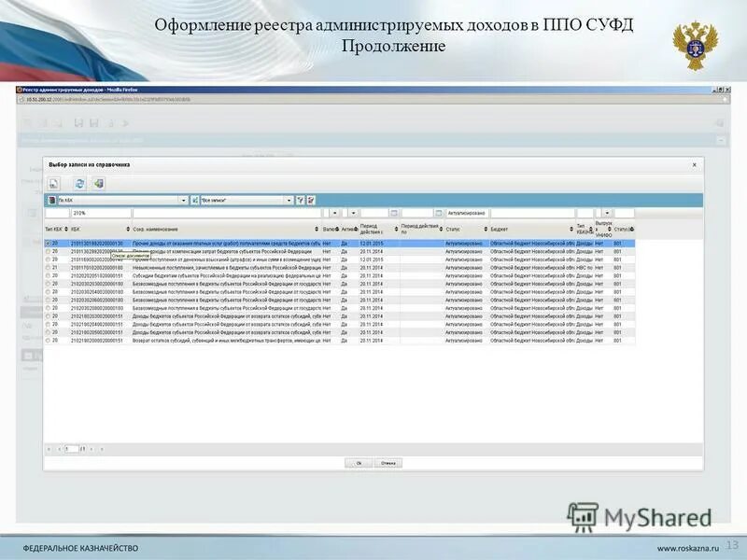Click the book icon left of По КБК
This screenshot has height=560, width=747.
(x=52, y=201)
